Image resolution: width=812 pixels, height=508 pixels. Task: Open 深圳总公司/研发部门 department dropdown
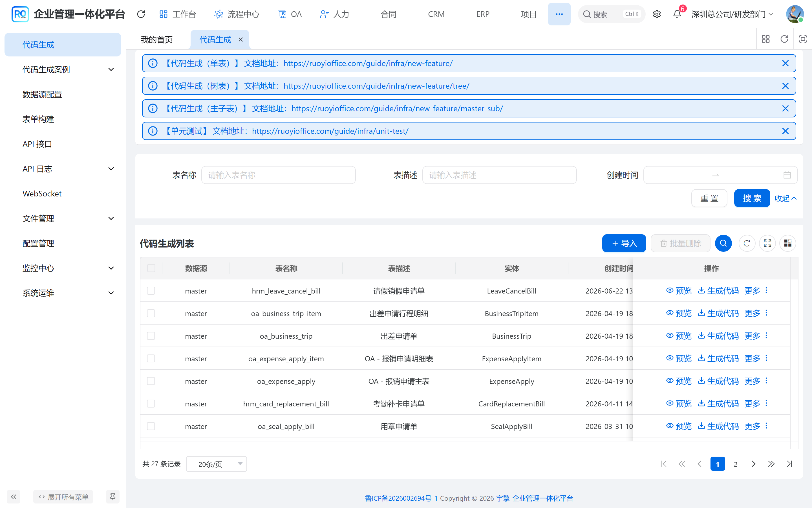click(x=732, y=14)
